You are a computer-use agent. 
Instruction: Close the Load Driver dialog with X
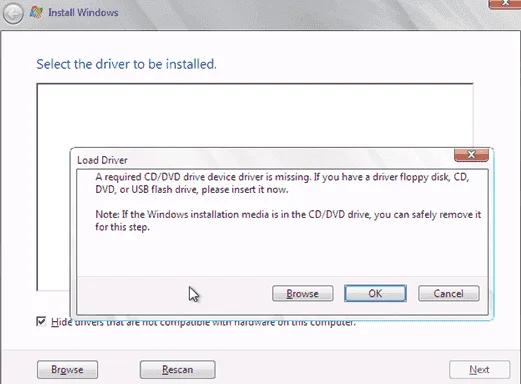tap(471, 155)
